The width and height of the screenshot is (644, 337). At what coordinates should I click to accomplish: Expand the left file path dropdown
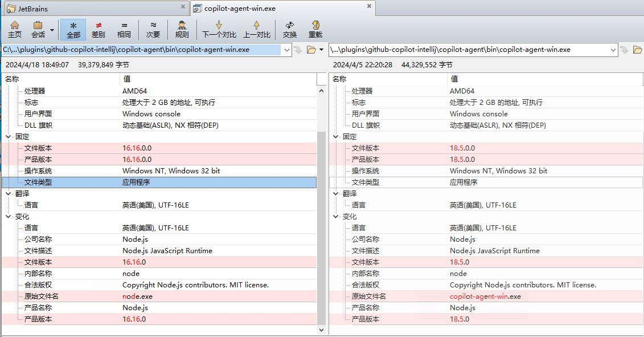point(286,50)
